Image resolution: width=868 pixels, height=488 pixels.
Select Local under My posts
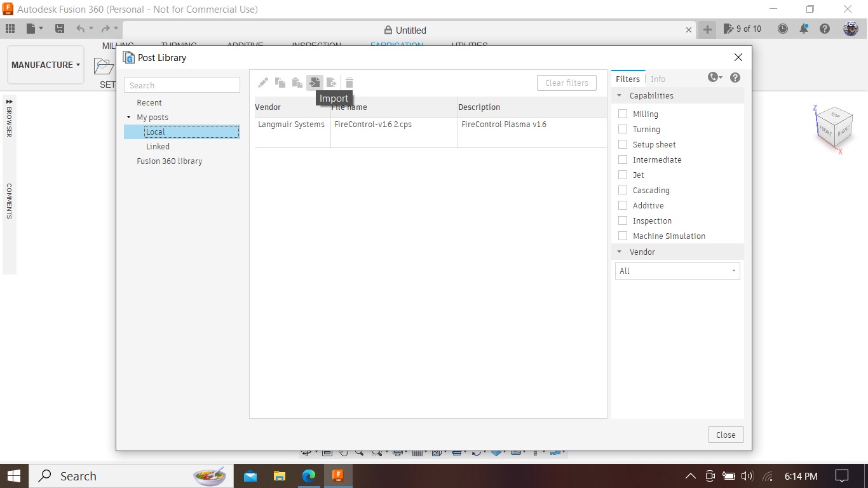(x=182, y=132)
